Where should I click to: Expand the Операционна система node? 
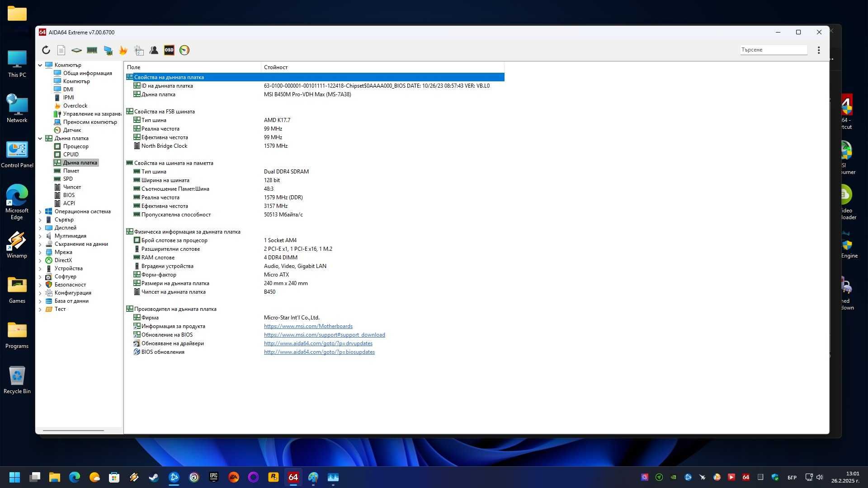40,211
